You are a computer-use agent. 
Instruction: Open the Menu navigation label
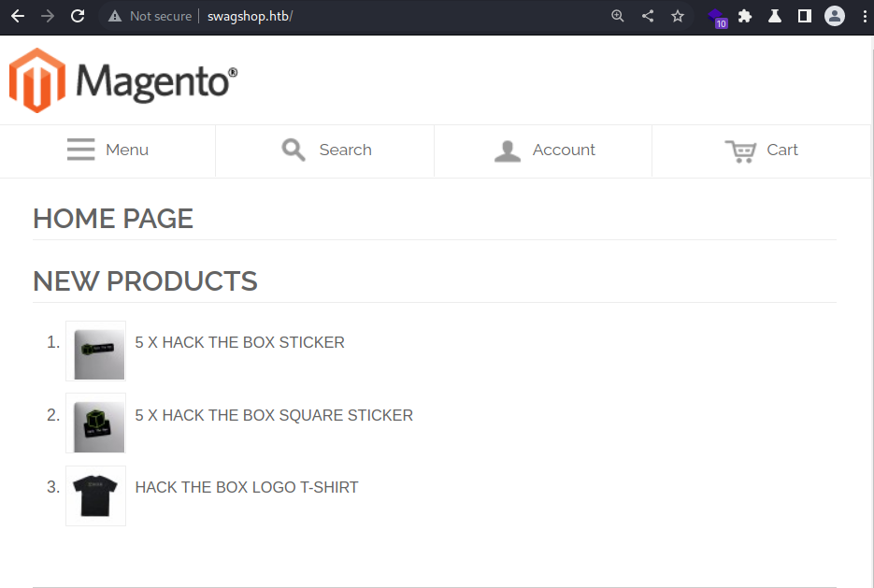click(127, 150)
